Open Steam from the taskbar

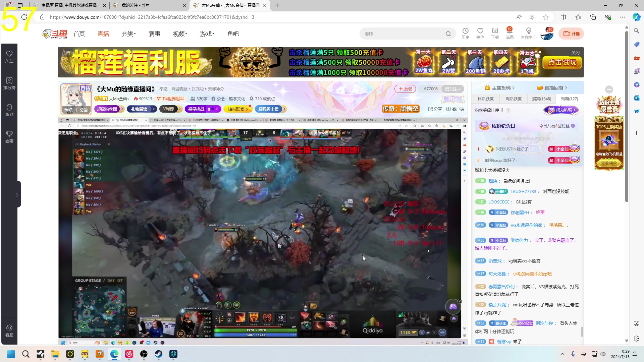pos(159,354)
